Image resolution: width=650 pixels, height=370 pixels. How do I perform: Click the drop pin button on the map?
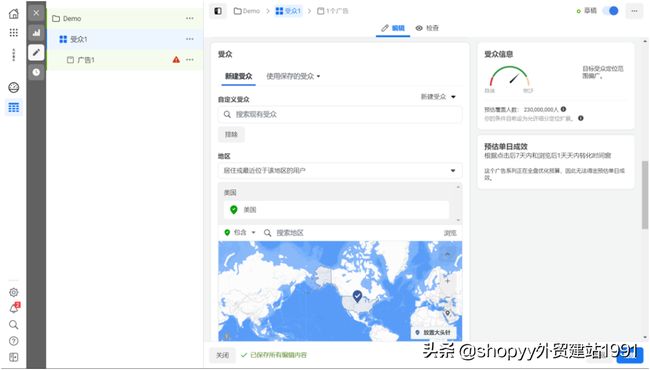tap(434, 332)
